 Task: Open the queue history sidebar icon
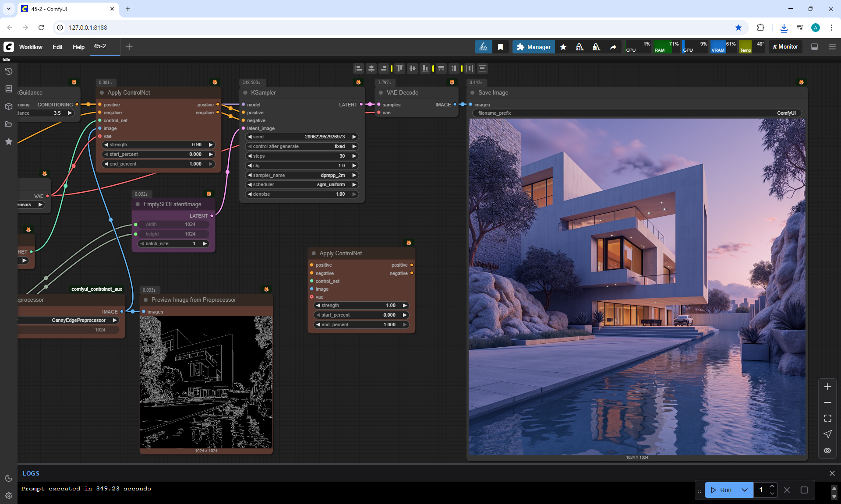click(8, 71)
